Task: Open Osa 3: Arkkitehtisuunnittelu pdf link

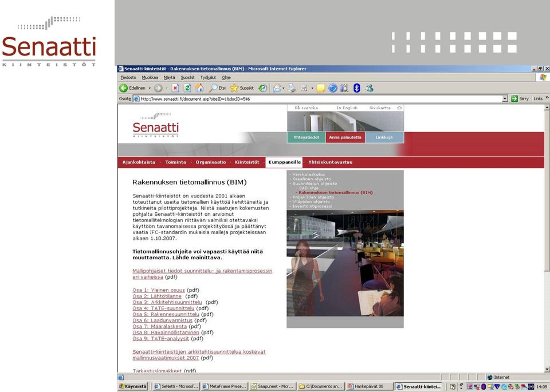Action: [167, 302]
